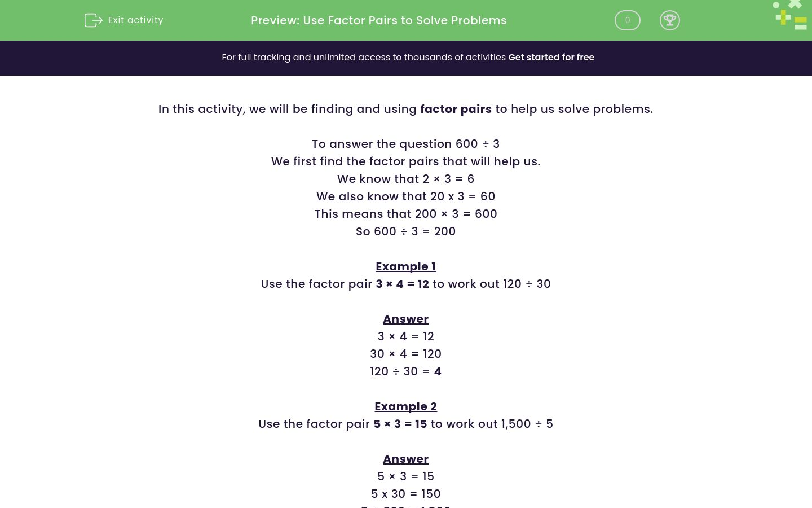Select the line So 600 ÷ 3 = 200
Viewport: 812px width, 508px height.
pos(405,231)
